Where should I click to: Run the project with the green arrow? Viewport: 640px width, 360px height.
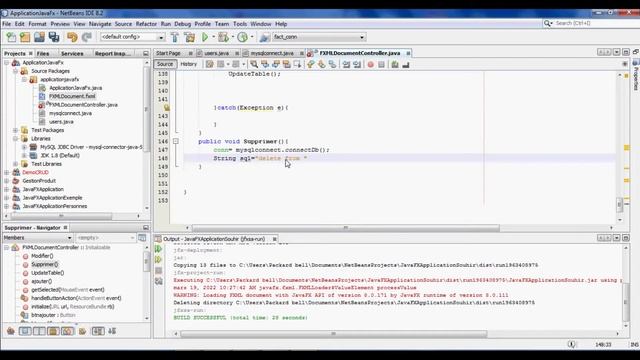point(205,37)
